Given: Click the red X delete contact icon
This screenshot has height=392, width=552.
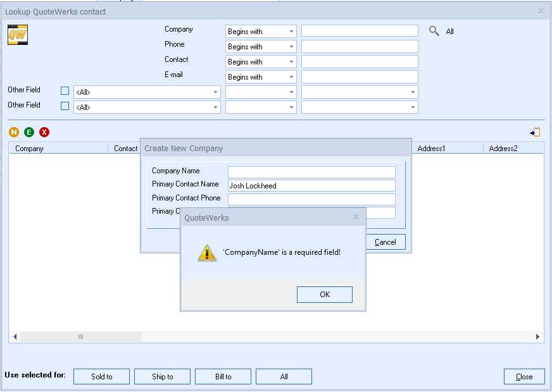Looking at the screenshot, I should pyautogui.click(x=44, y=132).
